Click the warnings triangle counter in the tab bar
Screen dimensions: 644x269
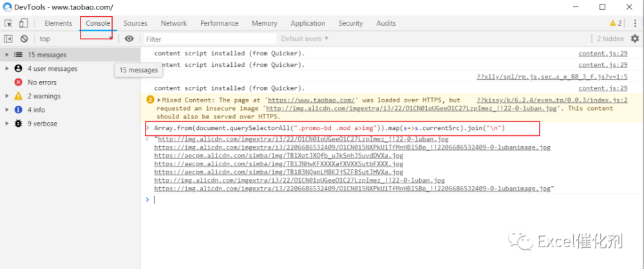coord(616,23)
